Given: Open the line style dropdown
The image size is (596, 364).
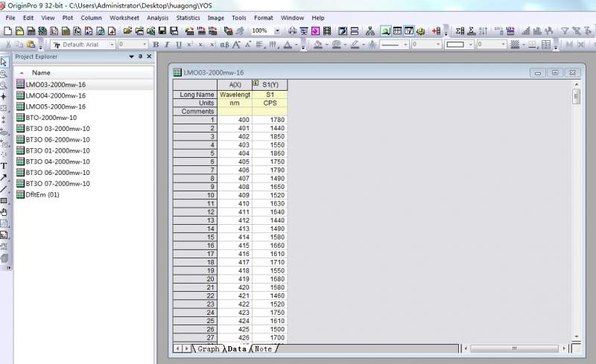Looking at the screenshot, I should pyautogui.click(x=405, y=45).
